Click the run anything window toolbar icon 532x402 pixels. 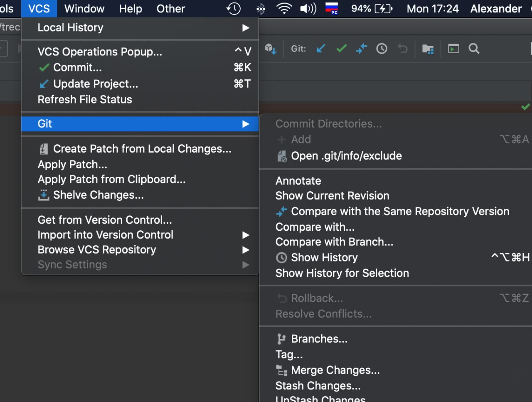coord(453,49)
